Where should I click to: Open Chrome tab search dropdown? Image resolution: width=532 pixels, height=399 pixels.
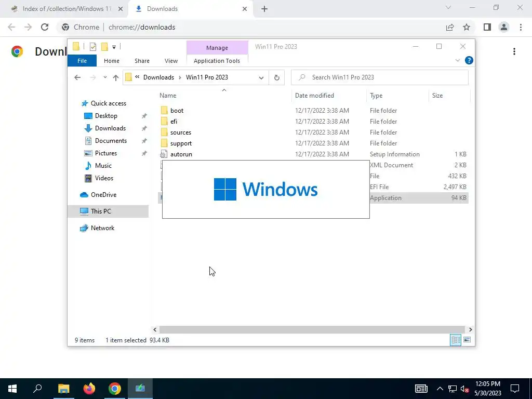pos(448,7)
